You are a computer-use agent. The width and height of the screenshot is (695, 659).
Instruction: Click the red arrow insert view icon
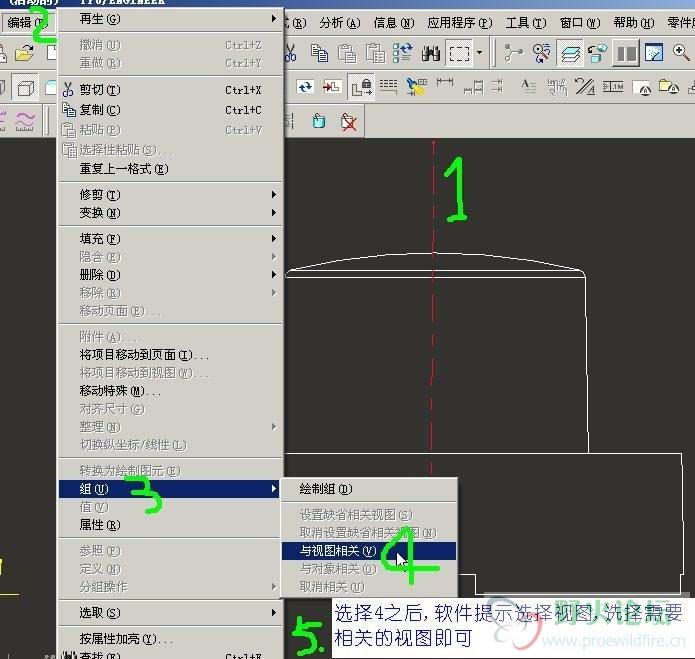332,87
